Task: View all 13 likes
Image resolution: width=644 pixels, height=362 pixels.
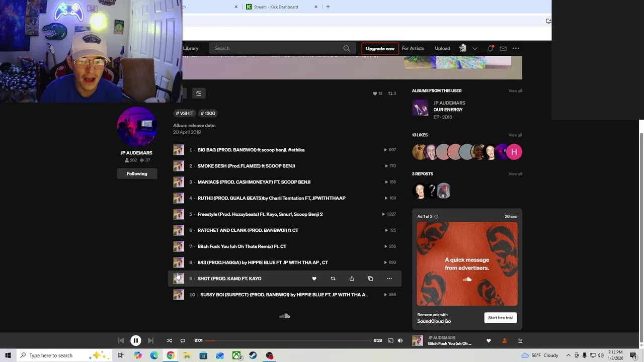Action: pos(515,135)
